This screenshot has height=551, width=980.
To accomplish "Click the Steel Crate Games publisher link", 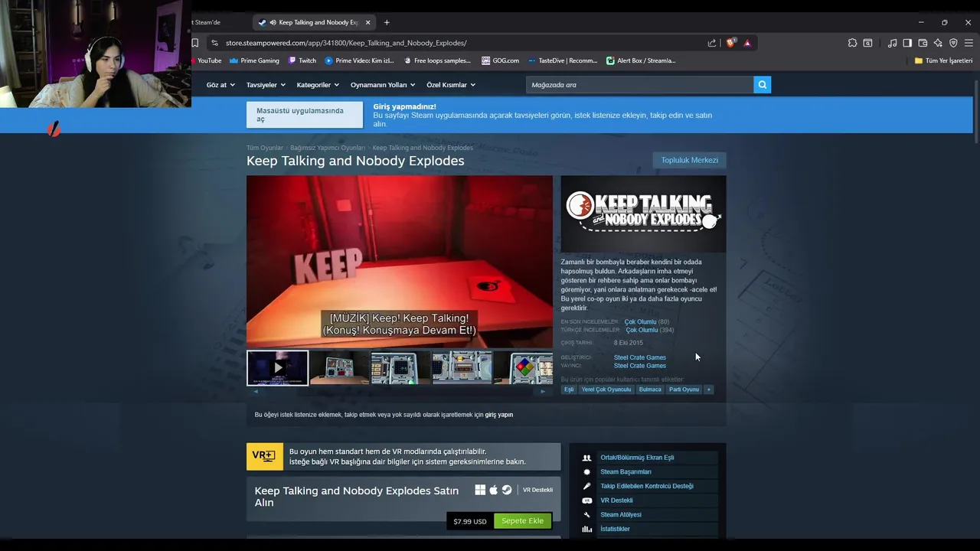I will coord(639,366).
